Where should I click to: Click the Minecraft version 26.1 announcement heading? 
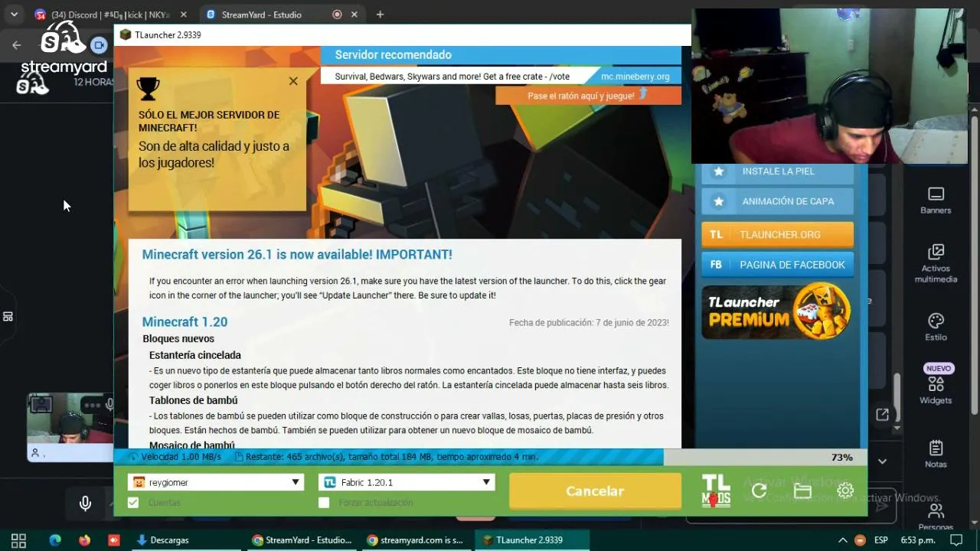click(x=297, y=254)
